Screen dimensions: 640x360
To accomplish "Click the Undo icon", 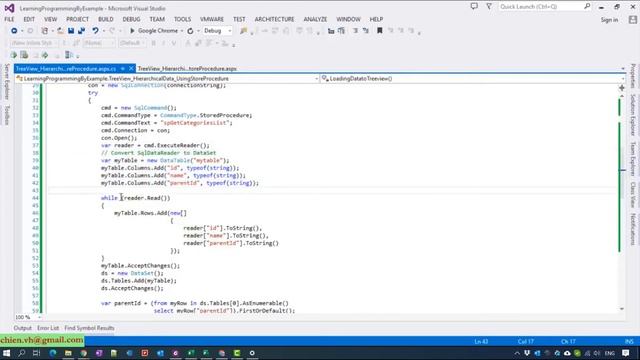I will (95, 31).
